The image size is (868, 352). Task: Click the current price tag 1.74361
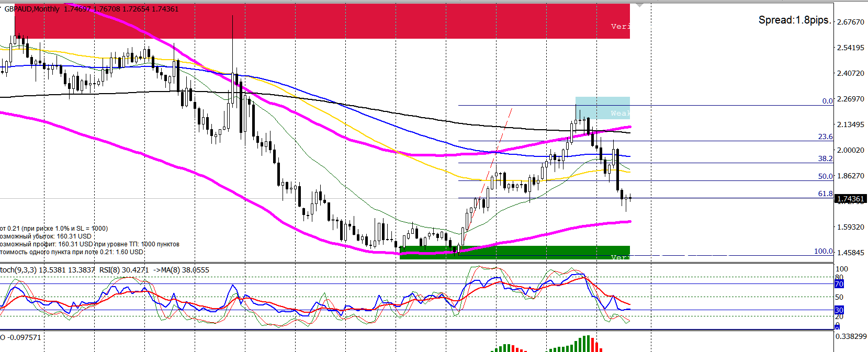pos(851,199)
